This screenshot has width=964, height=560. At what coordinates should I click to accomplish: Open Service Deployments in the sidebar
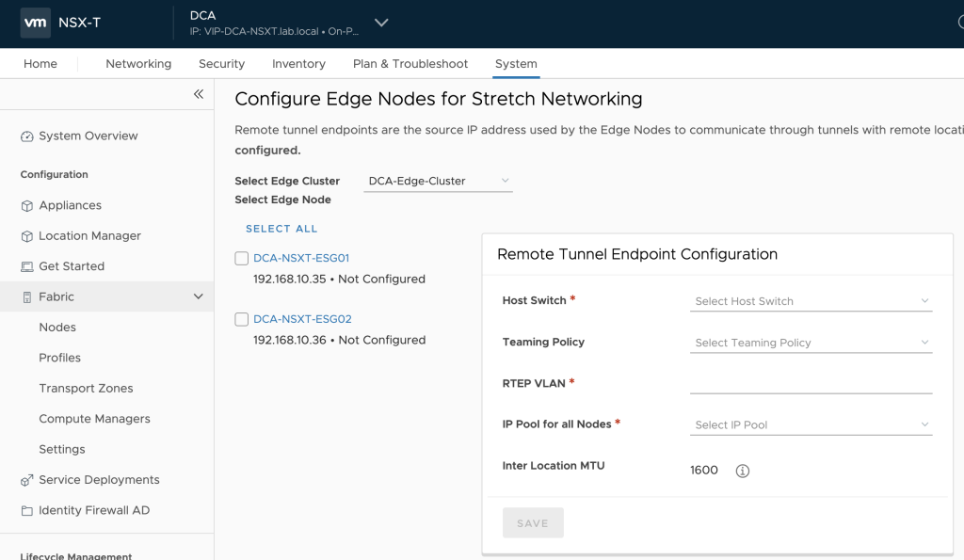(99, 480)
